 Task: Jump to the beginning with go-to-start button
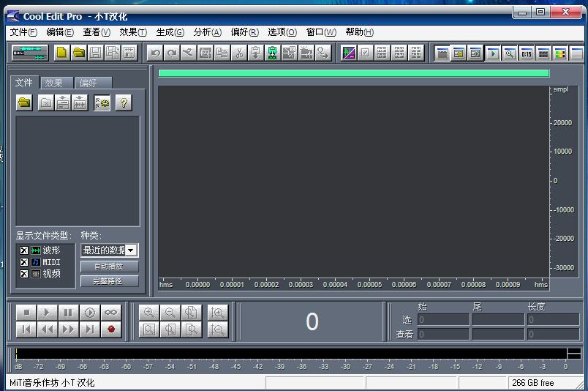26,329
